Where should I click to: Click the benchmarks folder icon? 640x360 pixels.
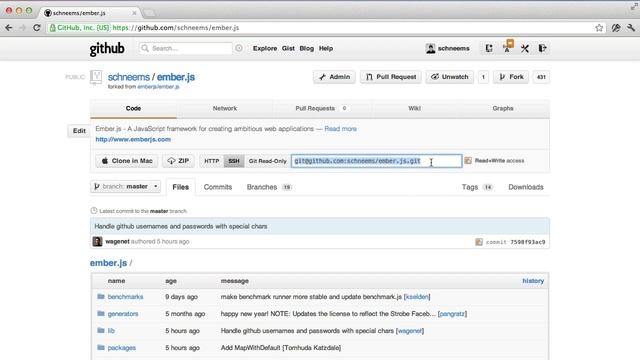[x=101, y=297]
